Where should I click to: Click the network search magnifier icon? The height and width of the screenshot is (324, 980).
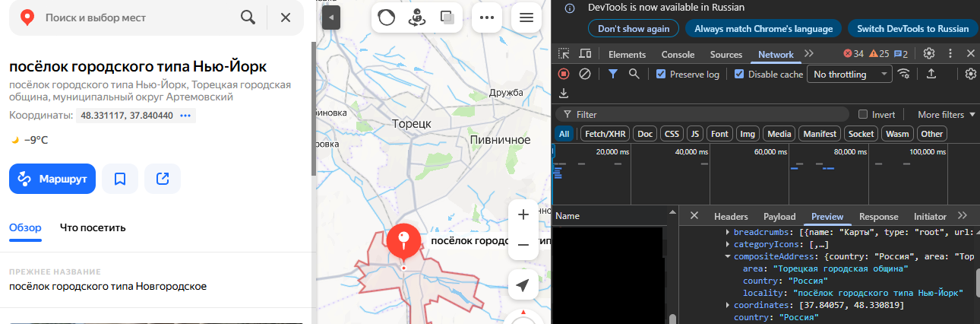point(634,74)
